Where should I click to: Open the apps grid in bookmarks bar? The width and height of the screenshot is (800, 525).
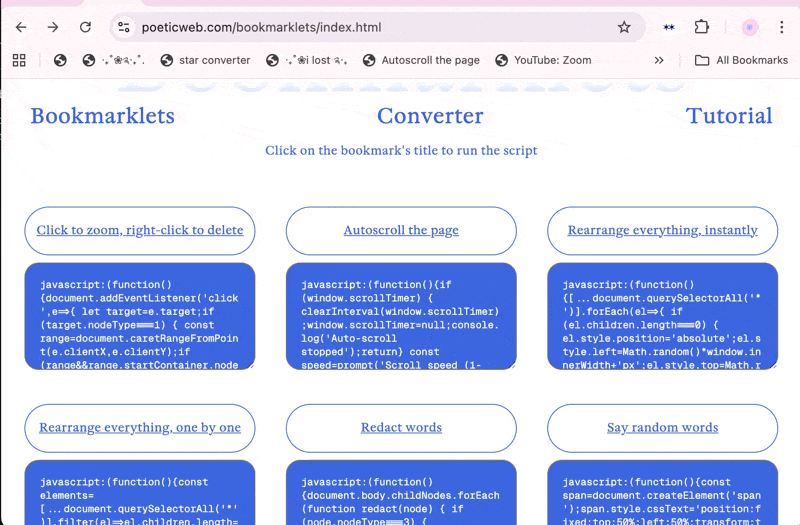coord(19,60)
